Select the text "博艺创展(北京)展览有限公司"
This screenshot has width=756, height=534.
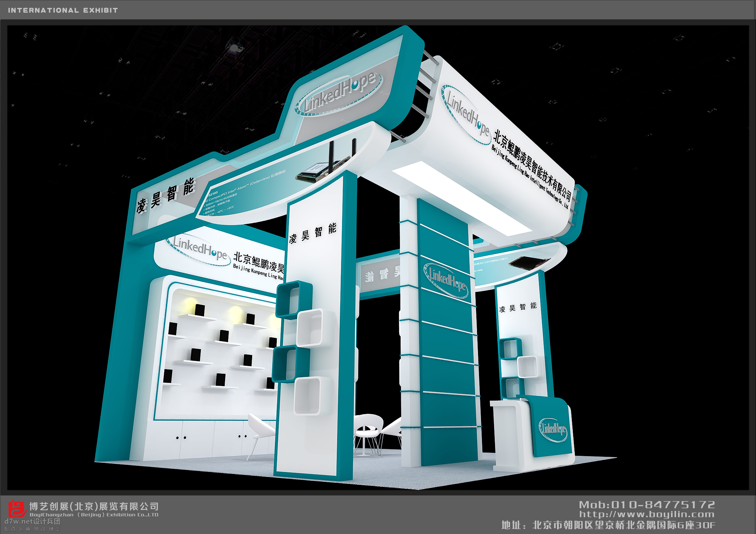(94, 506)
